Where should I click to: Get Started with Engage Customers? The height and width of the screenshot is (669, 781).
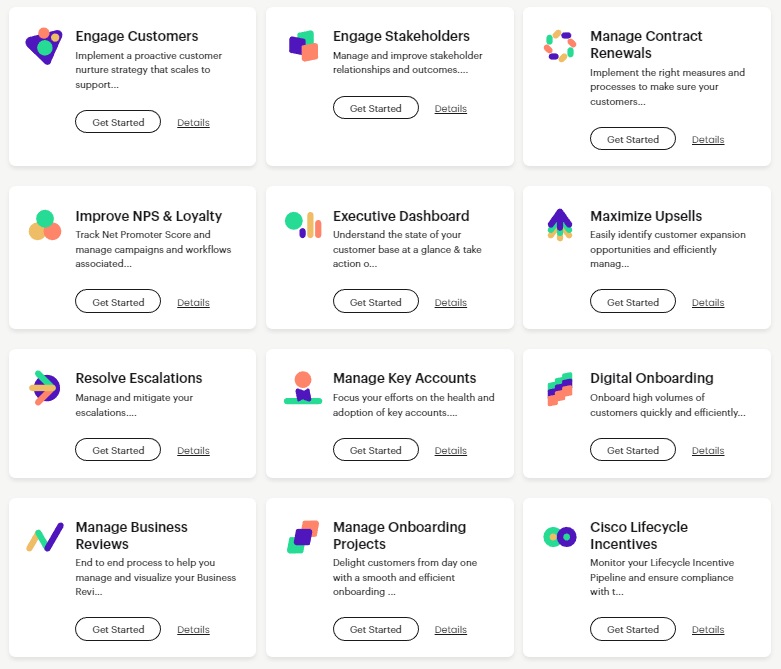[x=118, y=122]
